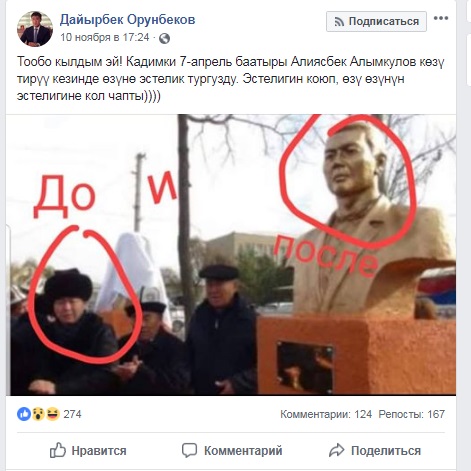Click the Комментарий action button
This screenshot has width=471, height=471.
[x=232, y=451]
